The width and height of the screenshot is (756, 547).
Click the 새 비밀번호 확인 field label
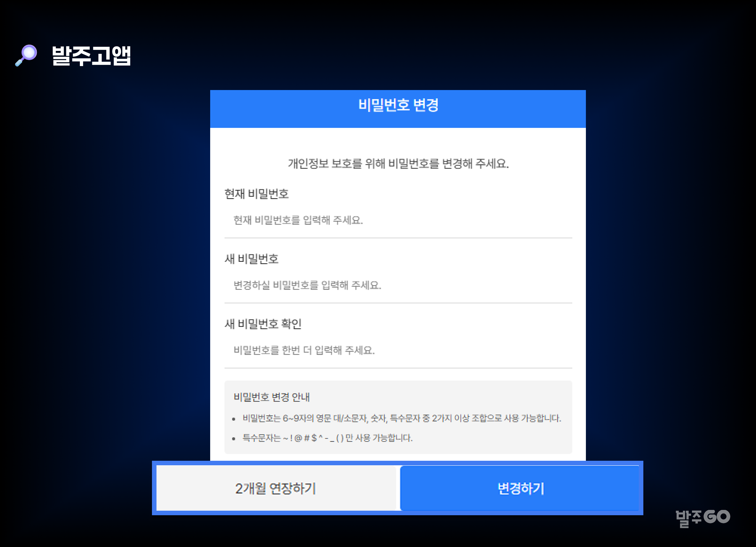point(263,324)
